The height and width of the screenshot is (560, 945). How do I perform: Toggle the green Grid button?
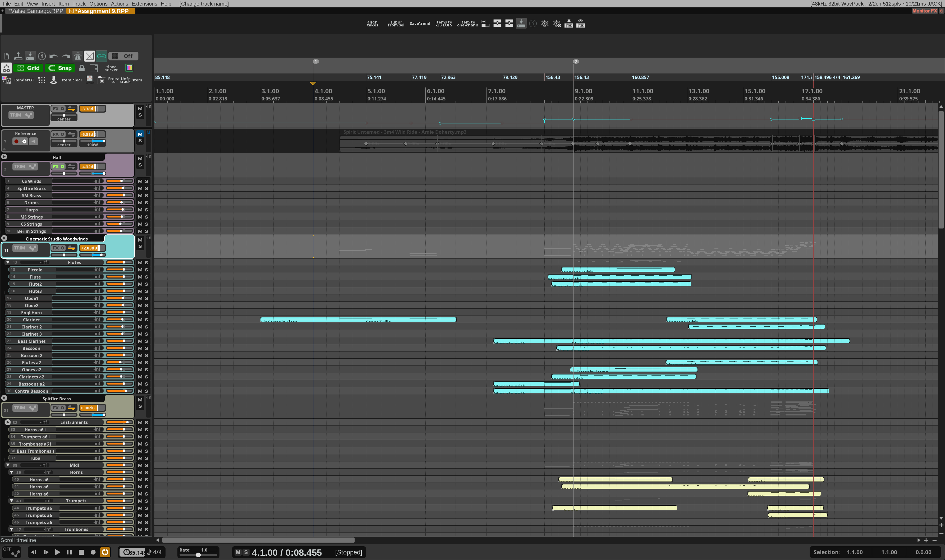point(28,68)
